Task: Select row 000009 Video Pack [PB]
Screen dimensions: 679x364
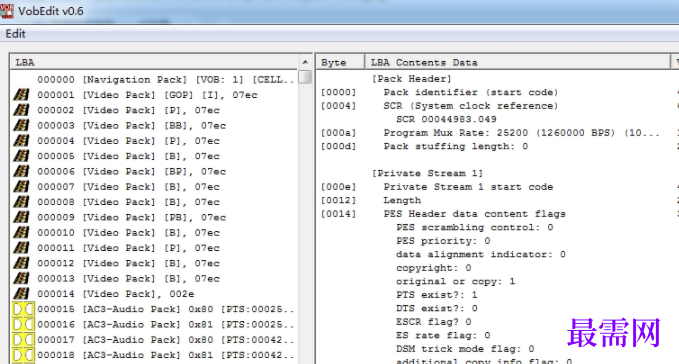Action: tap(132, 217)
